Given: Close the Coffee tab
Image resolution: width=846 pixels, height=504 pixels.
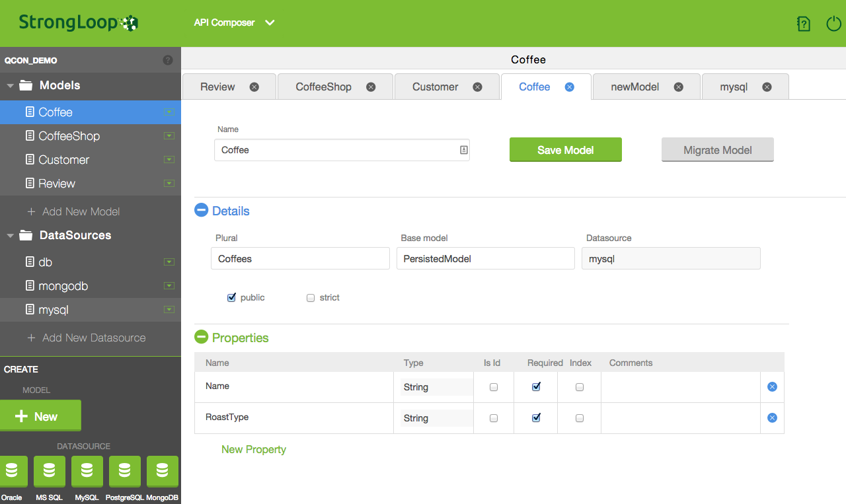Looking at the screenshot, I should click(569, 87).
